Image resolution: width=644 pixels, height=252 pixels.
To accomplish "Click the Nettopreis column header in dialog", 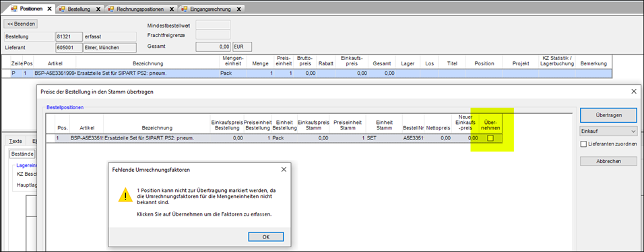I will (438, 128).
